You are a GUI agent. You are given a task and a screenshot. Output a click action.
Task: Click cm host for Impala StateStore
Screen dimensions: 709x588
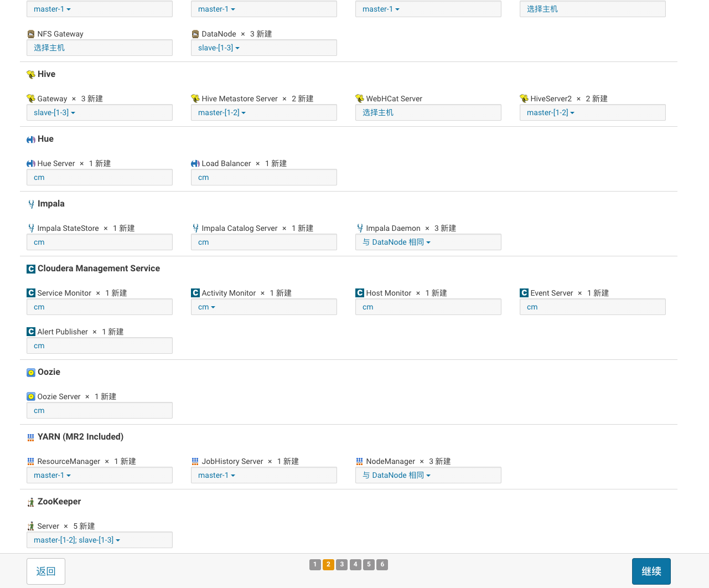[x=100, y=242]
